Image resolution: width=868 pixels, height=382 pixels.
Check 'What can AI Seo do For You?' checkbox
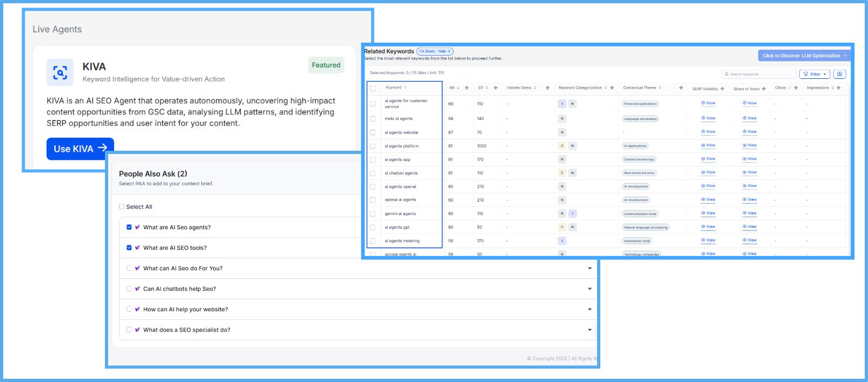[129, 268]
